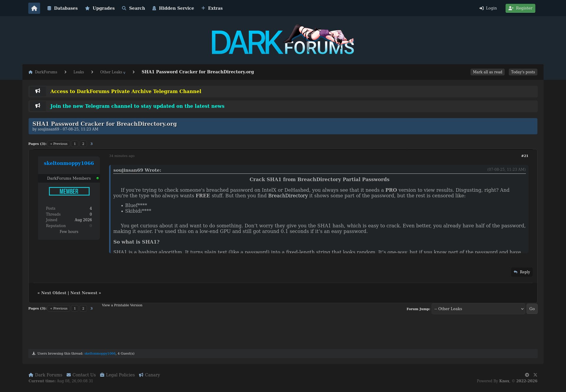Click the green Register button
The height and width of the screenshot is (392, 566).
click(520, 8)
